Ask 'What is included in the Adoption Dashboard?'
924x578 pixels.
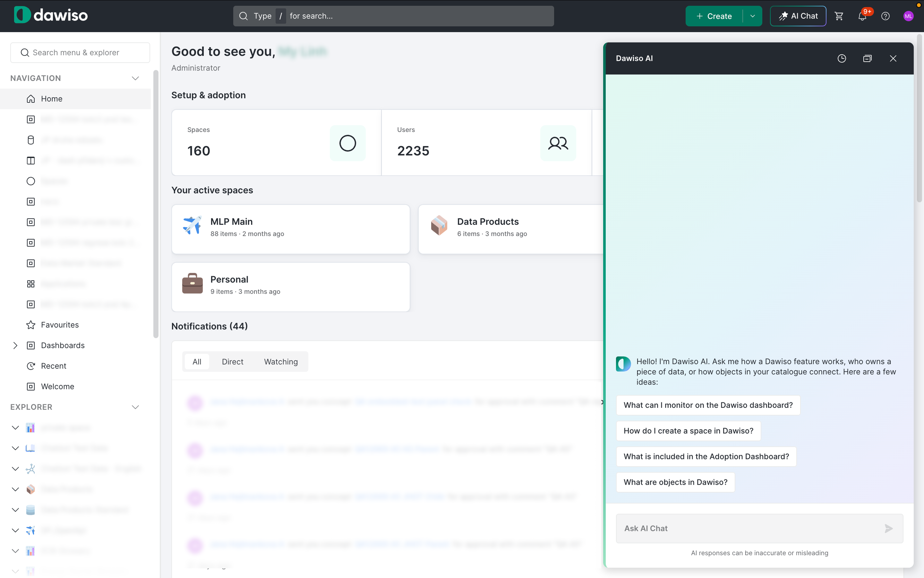click(x=706, y=456)
